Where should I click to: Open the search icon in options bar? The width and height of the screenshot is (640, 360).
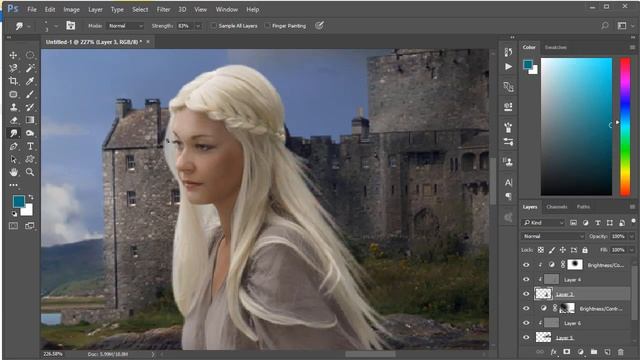[604, 26]
